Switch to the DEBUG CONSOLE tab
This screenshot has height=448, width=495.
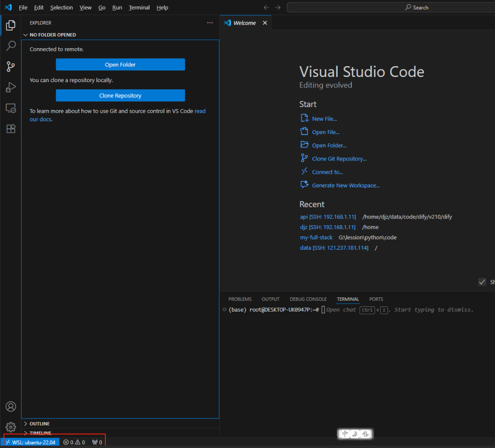[x=308, y=299]
